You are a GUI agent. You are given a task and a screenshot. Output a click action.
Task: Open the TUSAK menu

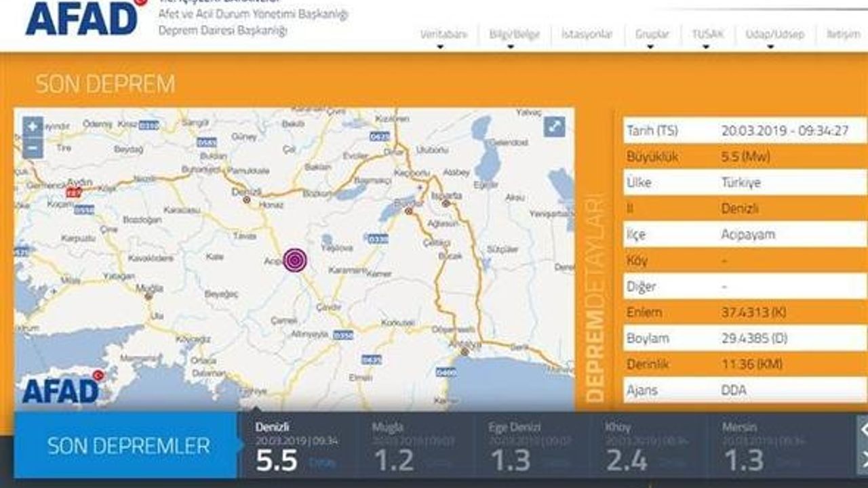point(707,35)
